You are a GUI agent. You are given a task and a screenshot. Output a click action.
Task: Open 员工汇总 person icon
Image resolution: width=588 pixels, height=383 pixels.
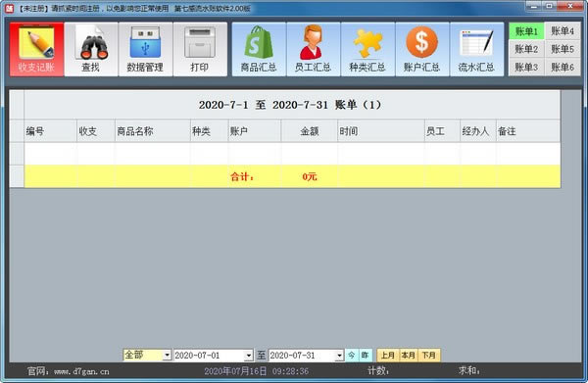[x=313, y=42]
